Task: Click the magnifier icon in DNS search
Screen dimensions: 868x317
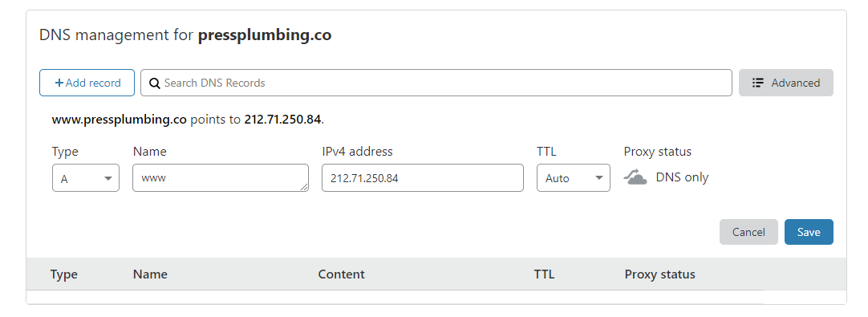Action: coord(155,83)
